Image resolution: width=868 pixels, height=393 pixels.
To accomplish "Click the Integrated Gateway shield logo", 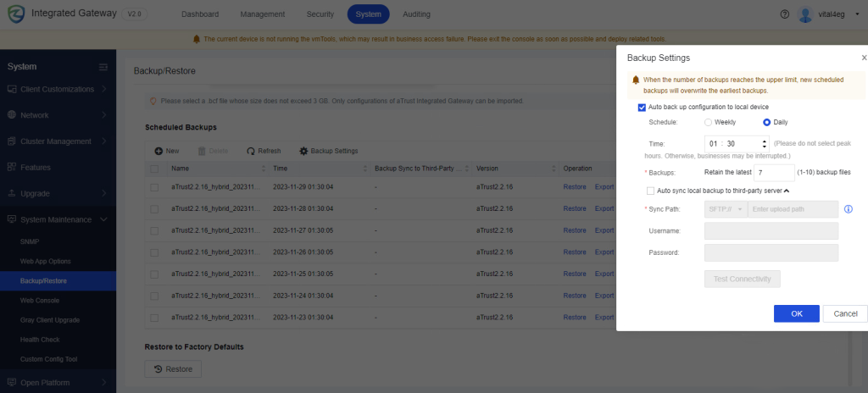I will pos(16,14).
